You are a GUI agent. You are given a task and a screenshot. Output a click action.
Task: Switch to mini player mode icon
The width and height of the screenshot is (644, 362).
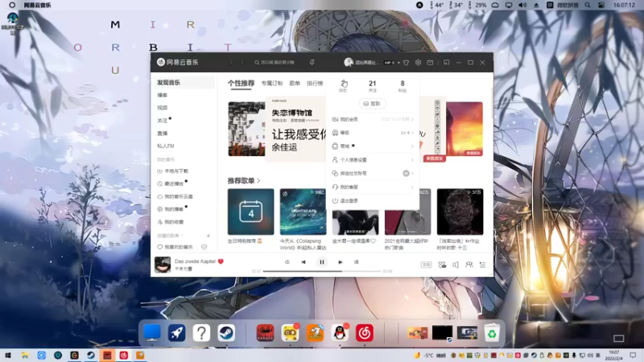click(x=447, y=63)
